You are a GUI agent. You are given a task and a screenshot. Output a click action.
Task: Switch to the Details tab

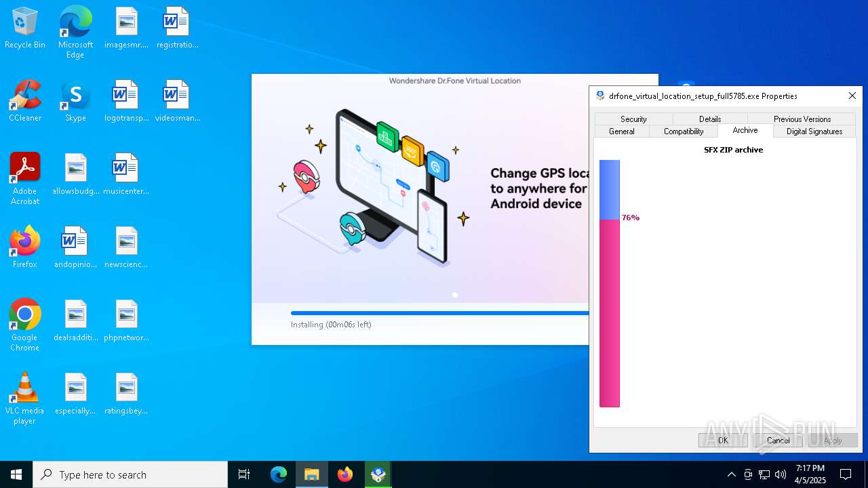click(710, 119)
